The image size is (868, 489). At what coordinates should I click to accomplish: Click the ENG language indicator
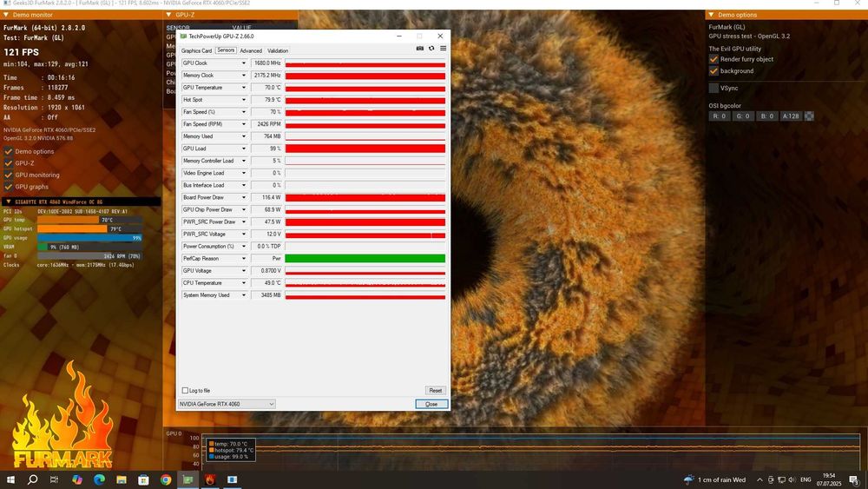(806, 479)
